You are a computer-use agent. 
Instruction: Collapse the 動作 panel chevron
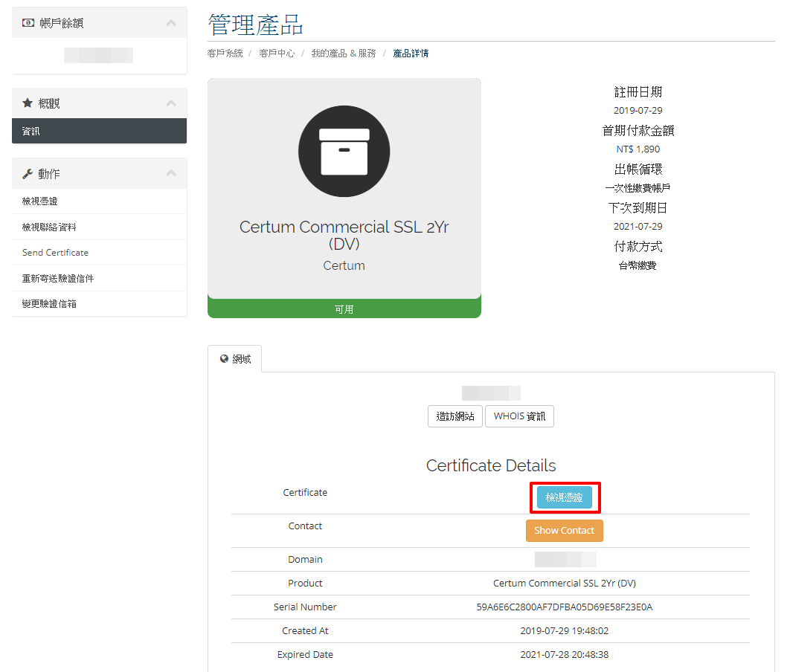pyautogui.click(x=171, y=173)
